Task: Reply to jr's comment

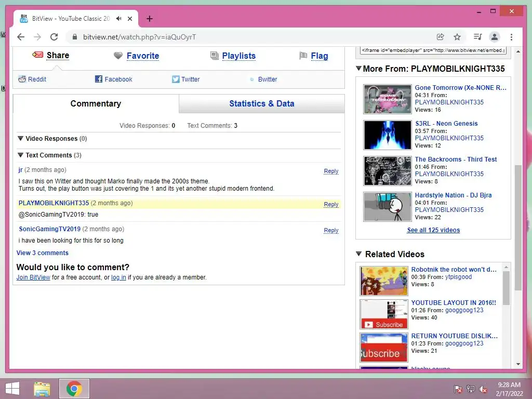Action: (x=331, y=171)
